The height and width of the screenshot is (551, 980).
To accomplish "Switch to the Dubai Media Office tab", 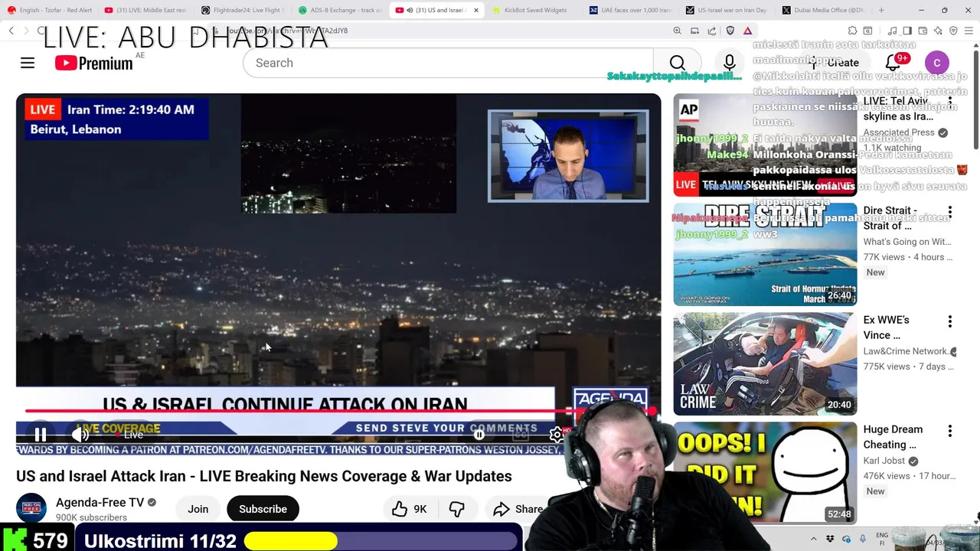I will (x=826, y=10).
